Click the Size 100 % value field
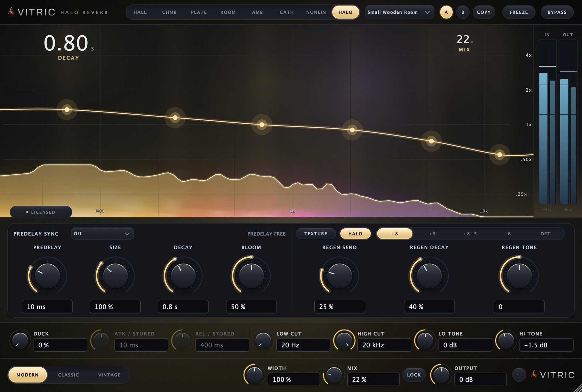 (115, 307)
